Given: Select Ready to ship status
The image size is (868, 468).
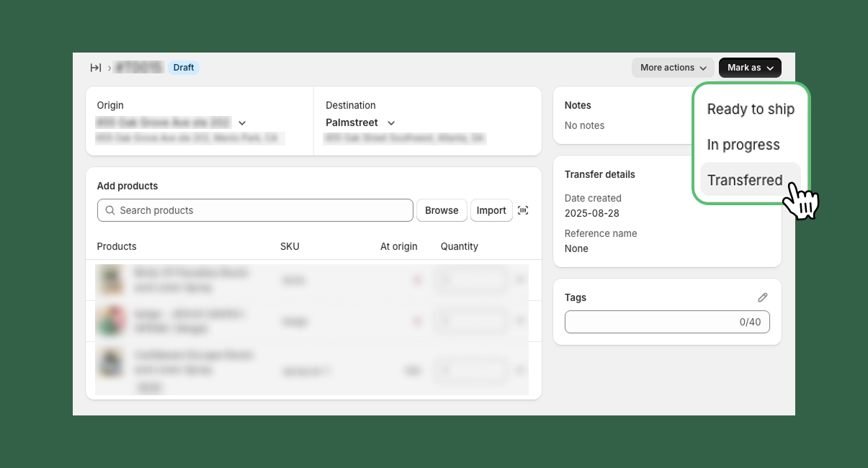Looking at the screenshot, I should [x=751, y=109].
